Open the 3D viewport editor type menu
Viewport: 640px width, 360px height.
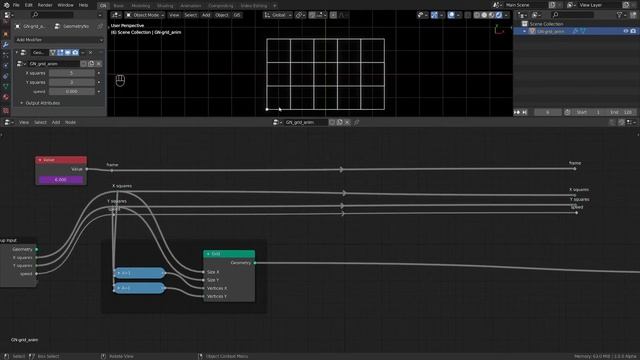(x=116, y=15)
